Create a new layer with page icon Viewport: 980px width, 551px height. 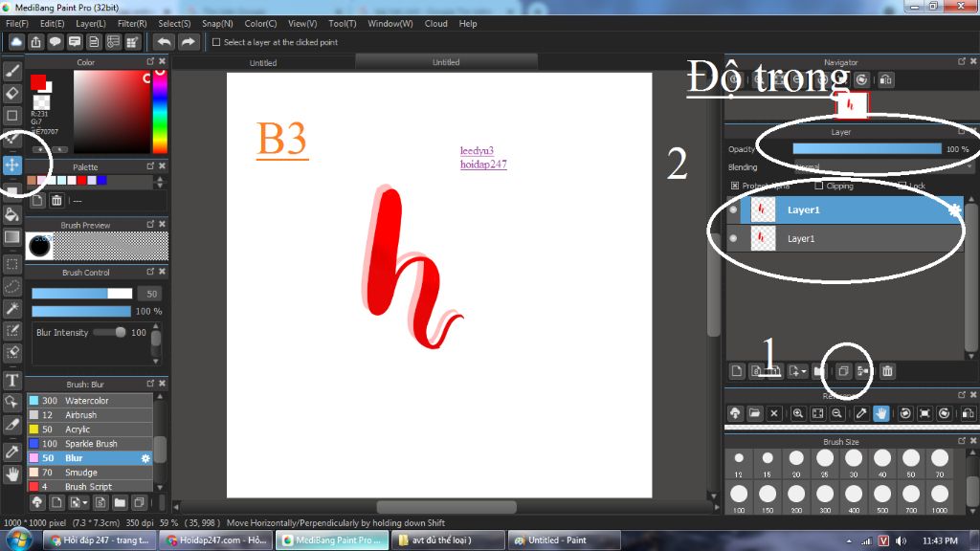[737, 371]
